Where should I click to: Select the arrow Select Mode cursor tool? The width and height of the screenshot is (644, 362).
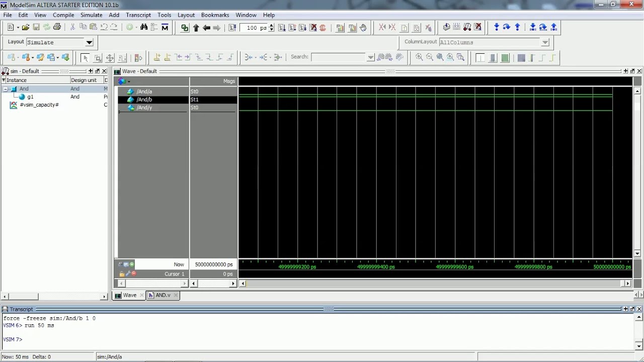point(85,58)
